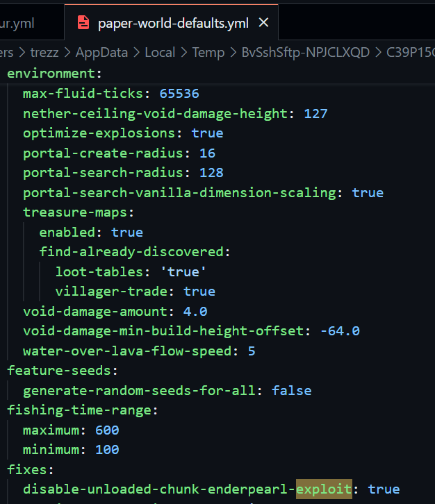Open the Local breadcrumb segment
435x504 pixels.
click(160, 53)
